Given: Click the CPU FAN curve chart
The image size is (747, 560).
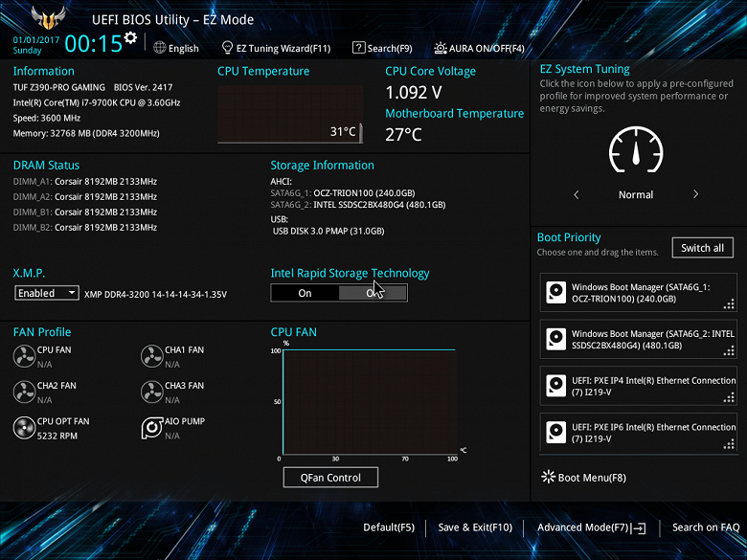Looking at the screenshot, I should click(370, 402).
